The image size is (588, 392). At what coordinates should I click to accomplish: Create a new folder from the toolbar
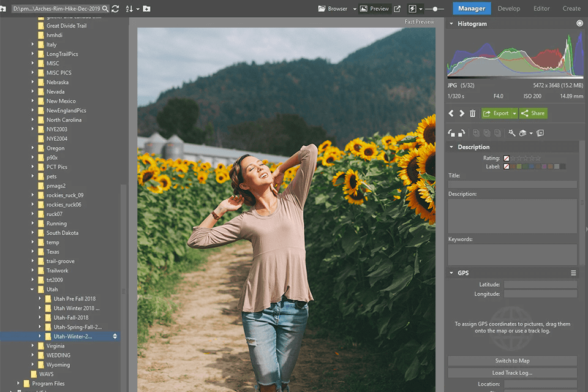click(x=147, y=9)
